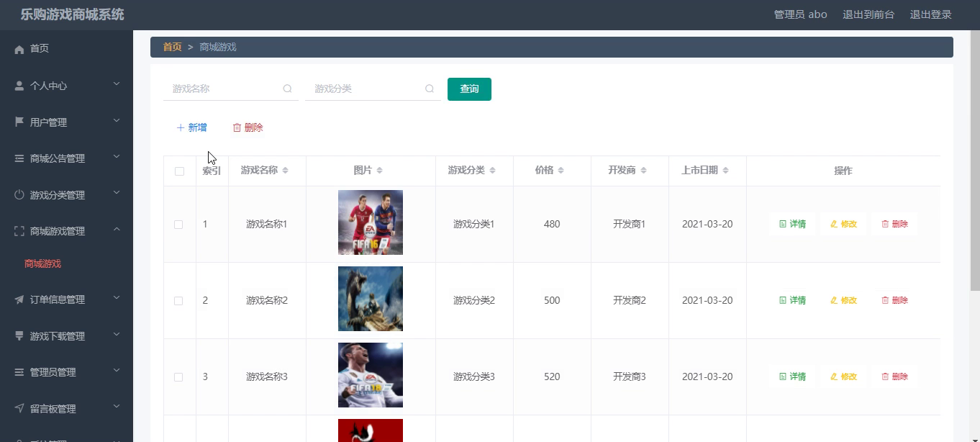Tick the select-all checkbox in table header

click(179, 171)
